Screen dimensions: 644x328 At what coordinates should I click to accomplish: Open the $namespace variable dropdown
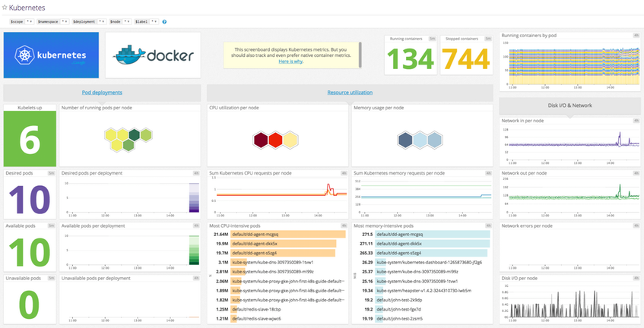[x=65, y=21]
